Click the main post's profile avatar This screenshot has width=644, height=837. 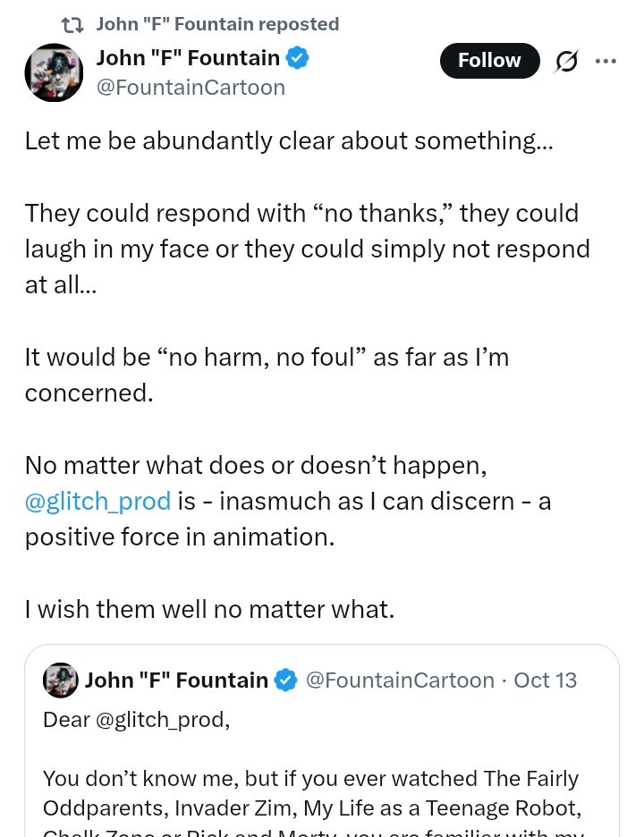tap(54, 72)
